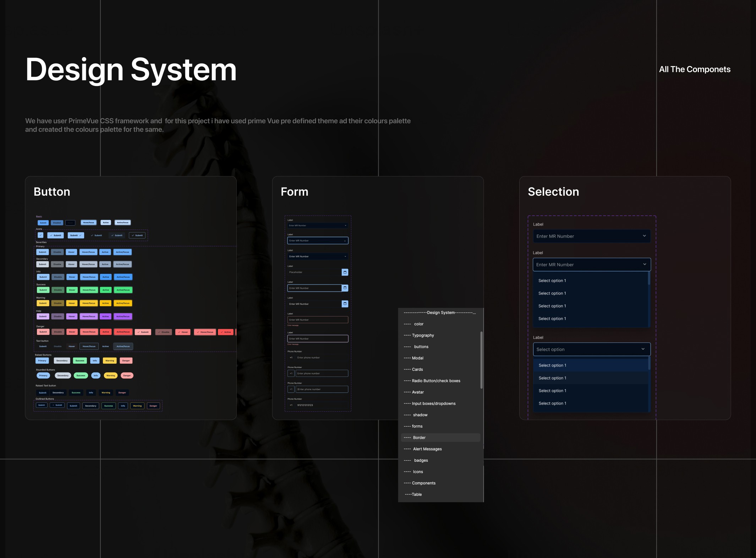Click the danger Disable button with checkmark icon
Screen dimensions: 756x558
click(x=164, y=332)
